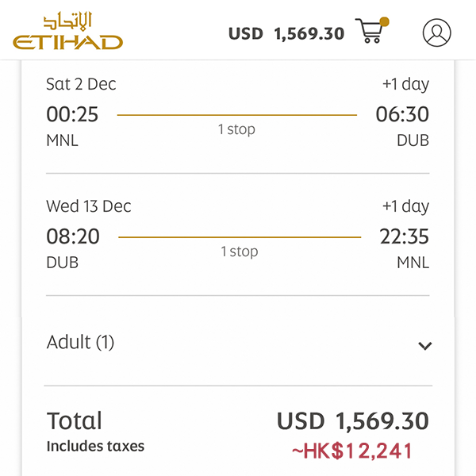Click the Etihad logo
476x476 pixels.
(x=68, y=32)
